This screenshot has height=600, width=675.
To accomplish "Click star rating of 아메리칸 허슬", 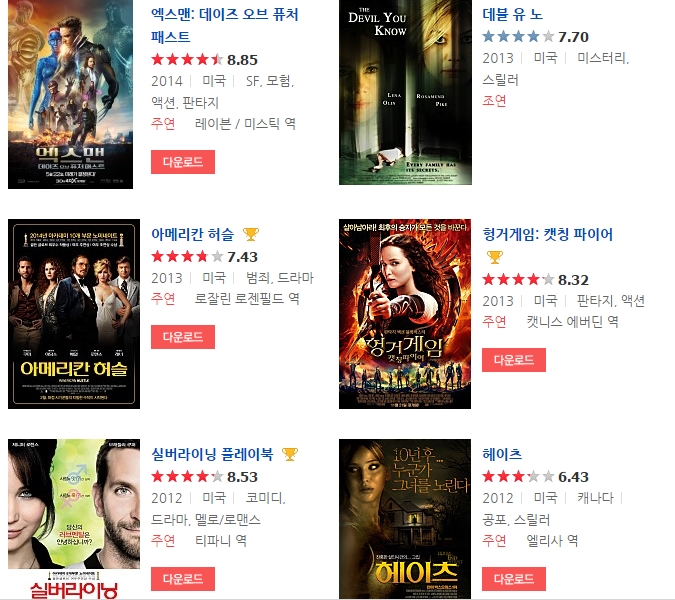I will tap(187, 257).
